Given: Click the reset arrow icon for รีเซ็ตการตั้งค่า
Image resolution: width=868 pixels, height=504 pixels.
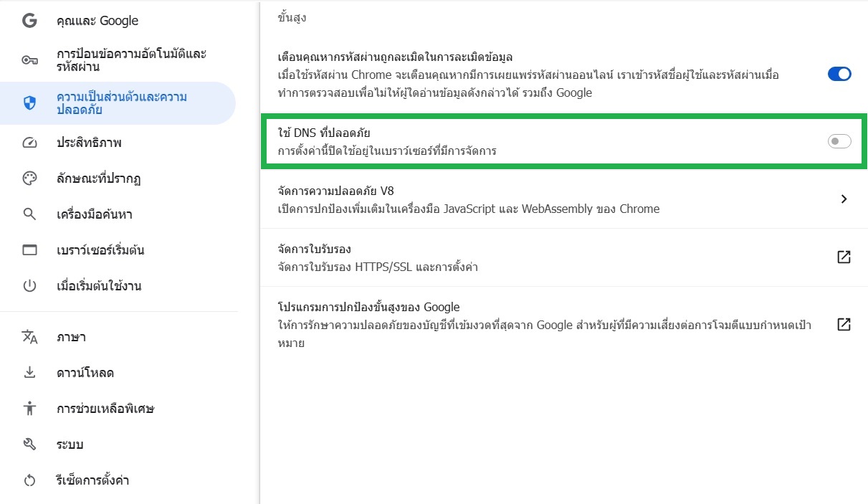Looking at the screenshot, I should tap(29, 480).
